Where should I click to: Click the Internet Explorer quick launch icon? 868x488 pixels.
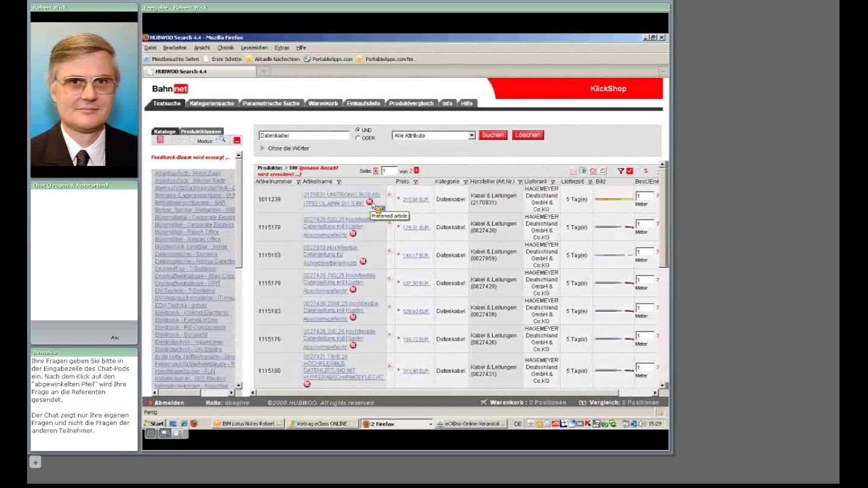pyautogui.click(x=183, y=424)
